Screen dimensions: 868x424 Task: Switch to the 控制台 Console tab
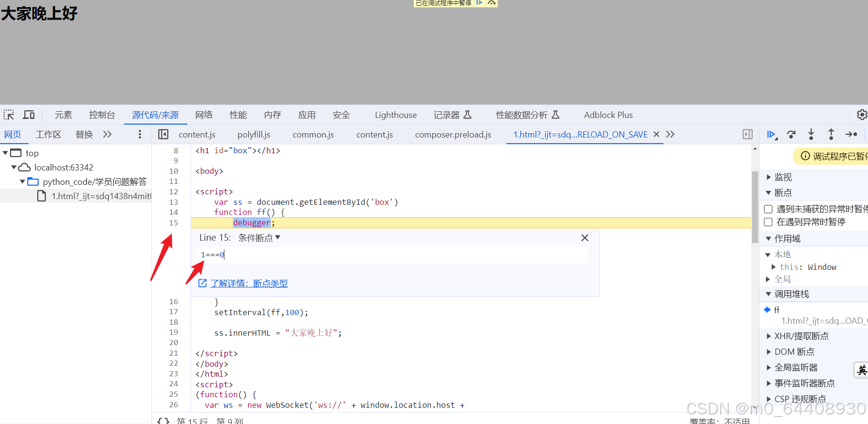[102, 115]
